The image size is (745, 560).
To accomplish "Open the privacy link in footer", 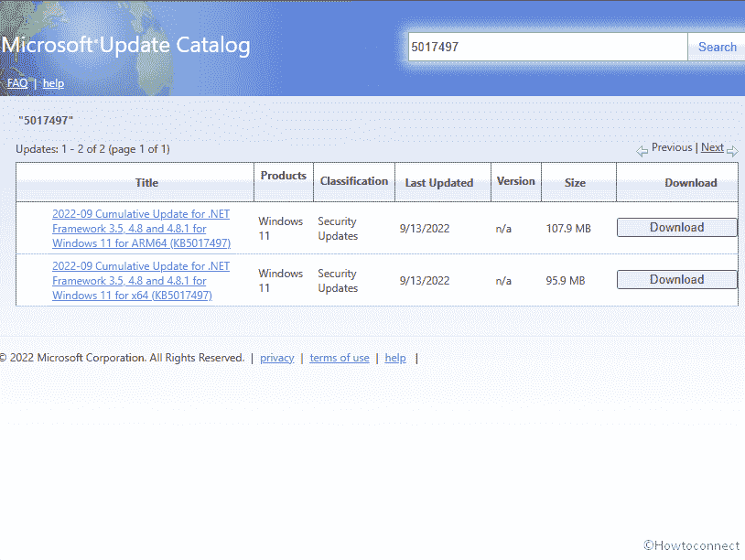I will tap(277, 358).
